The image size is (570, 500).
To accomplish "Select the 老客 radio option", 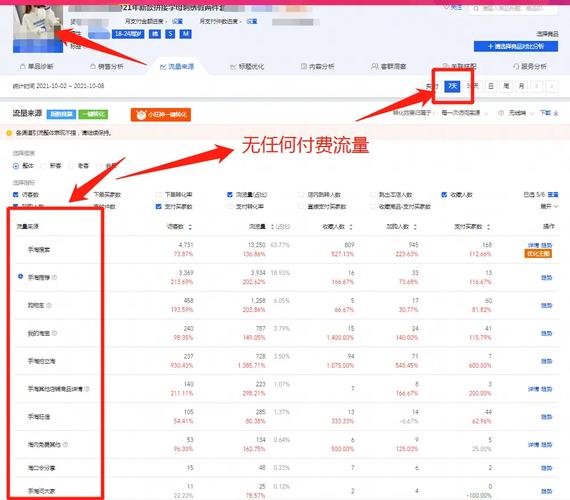I will pos(71,166).
